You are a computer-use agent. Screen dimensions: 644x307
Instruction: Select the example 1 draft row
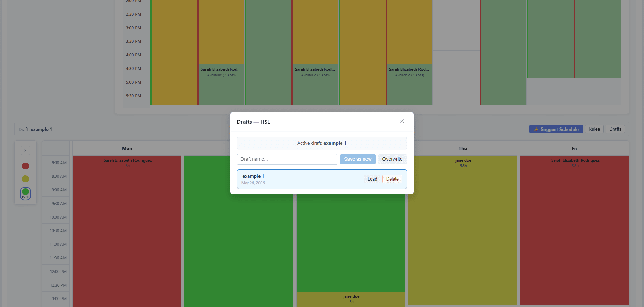pyautogui.click(x=322, y=179)
